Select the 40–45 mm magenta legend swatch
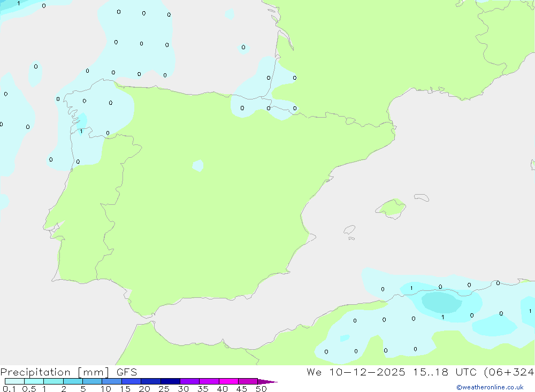Screen dimensions: 535x392 point(228,381)
